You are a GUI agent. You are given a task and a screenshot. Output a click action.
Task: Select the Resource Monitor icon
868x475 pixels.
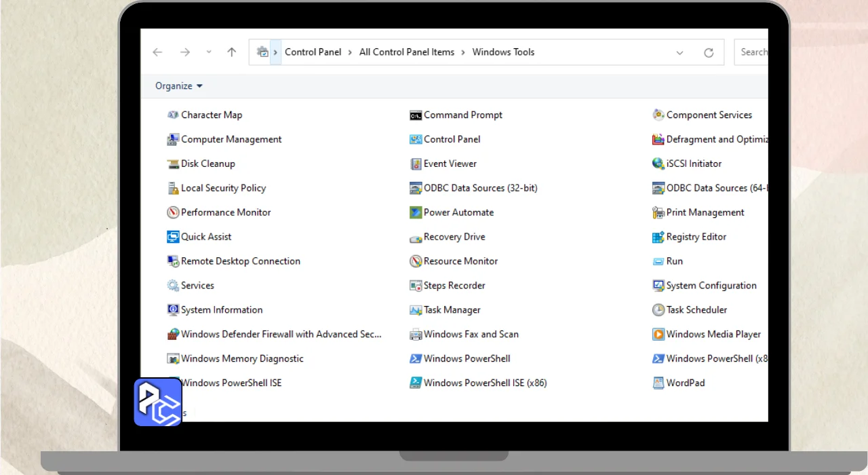(416, 261)
